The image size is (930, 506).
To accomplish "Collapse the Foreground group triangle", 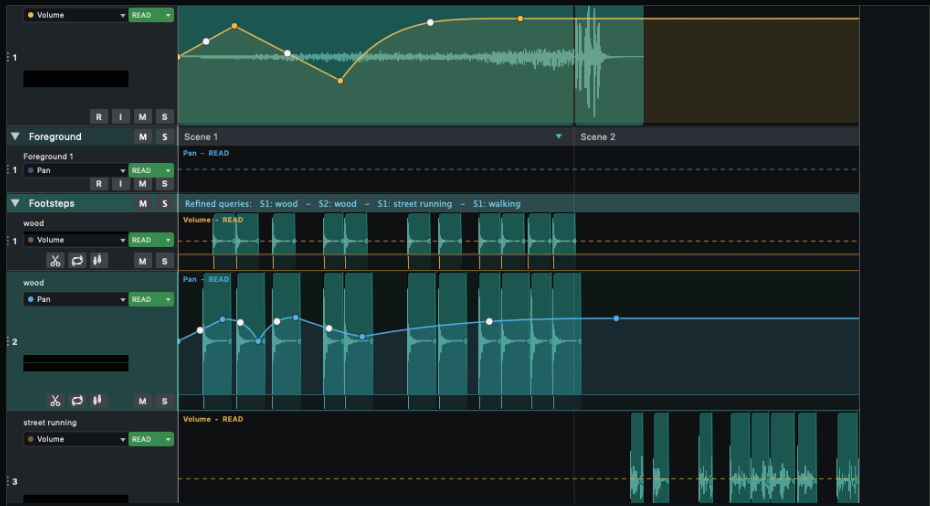I will pos(15,136).
